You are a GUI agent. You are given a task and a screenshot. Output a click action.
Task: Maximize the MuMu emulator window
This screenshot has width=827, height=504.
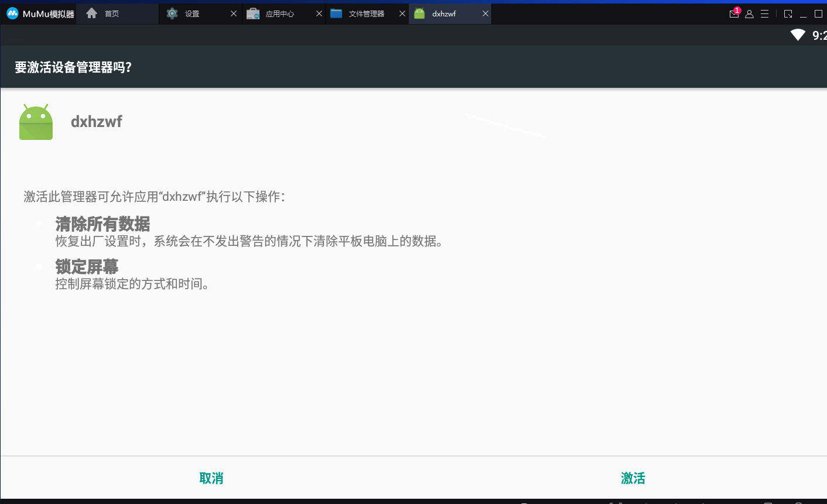(x=819, y=13)
